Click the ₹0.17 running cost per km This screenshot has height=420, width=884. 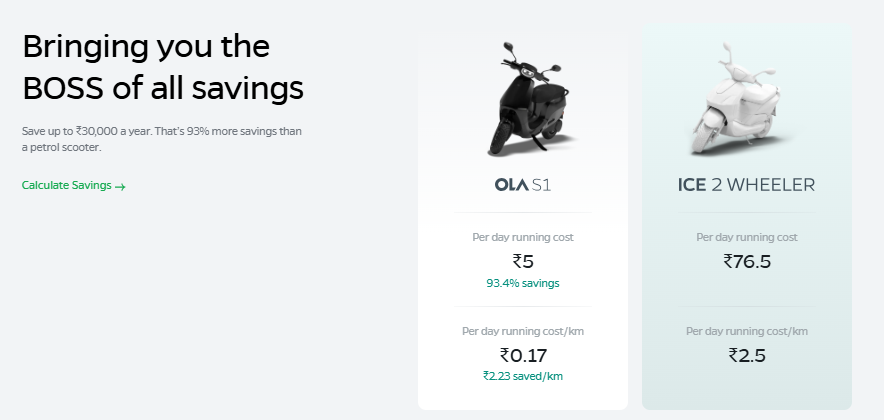point(523,354)
